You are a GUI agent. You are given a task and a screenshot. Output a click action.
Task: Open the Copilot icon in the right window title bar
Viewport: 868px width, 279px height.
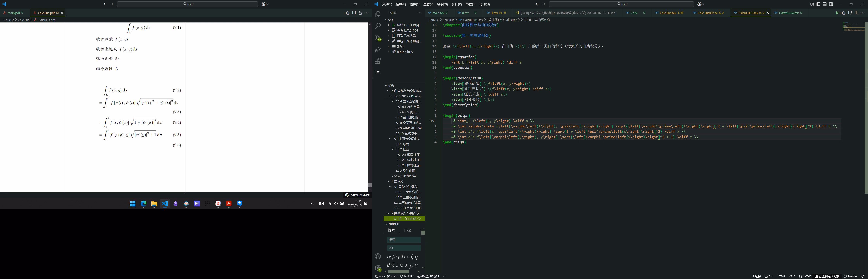[699, 4]
